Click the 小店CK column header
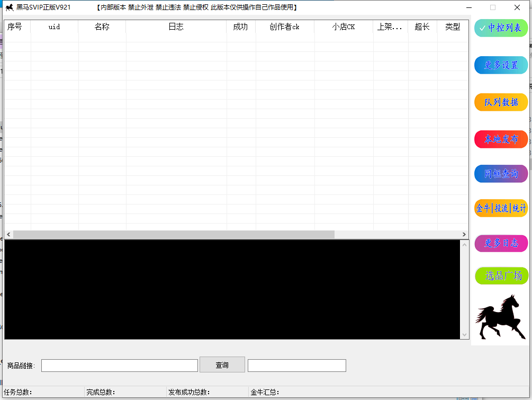The height and width of the screenshot is (400, 532). [x=344, y=27]
